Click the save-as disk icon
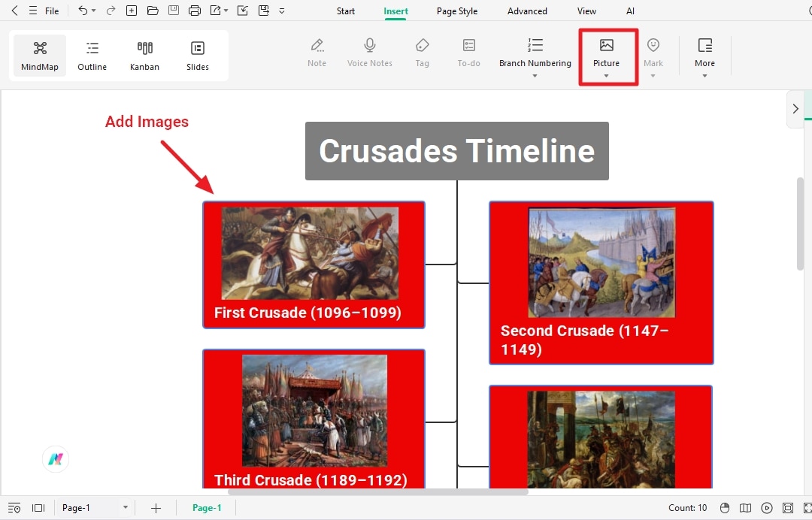This screenshot has width=812, height=520. click(264, 11)
